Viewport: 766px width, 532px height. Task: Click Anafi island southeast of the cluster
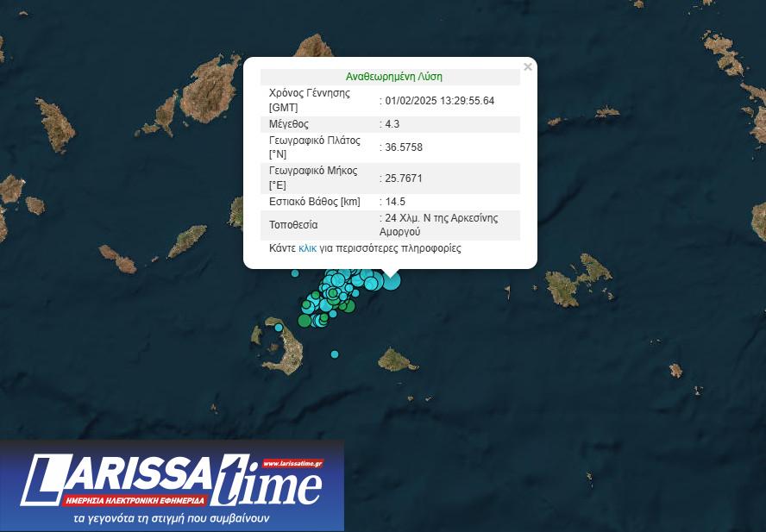tap(397, 360)
